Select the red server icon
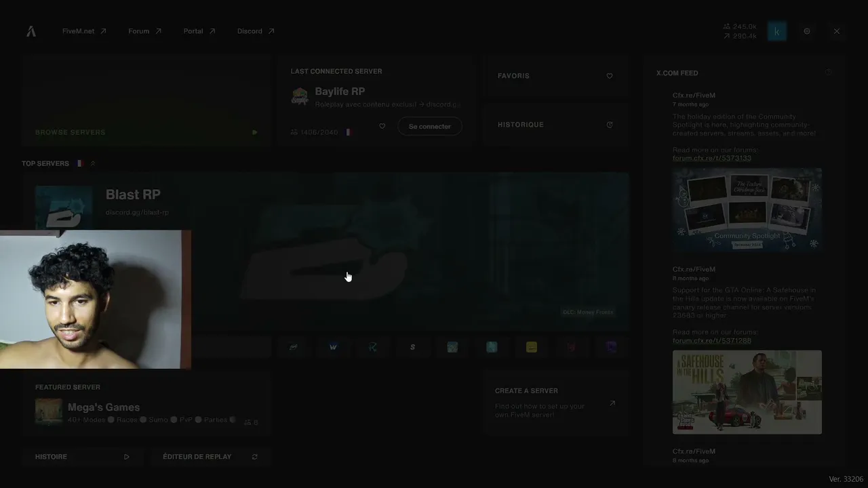The image size is (868, 488). (571, 347)
